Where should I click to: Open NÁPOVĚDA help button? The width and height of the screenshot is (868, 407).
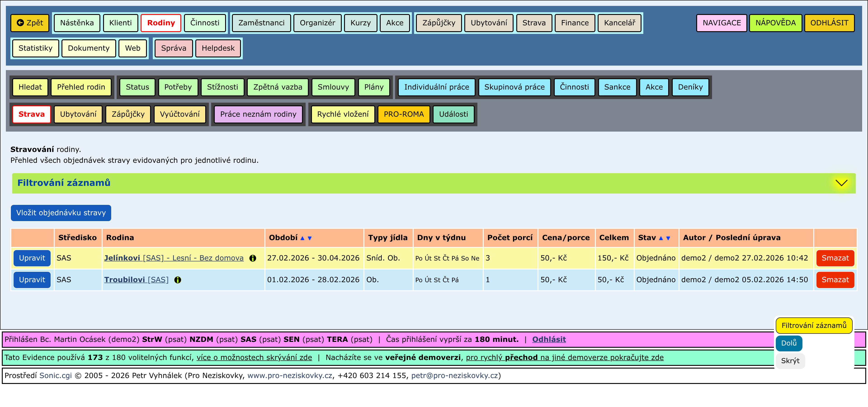[775, 23]
